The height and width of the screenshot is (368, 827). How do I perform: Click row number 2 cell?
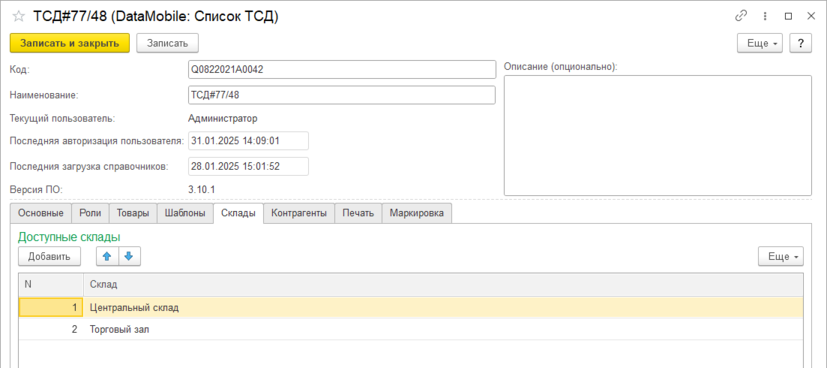[51, 329]
